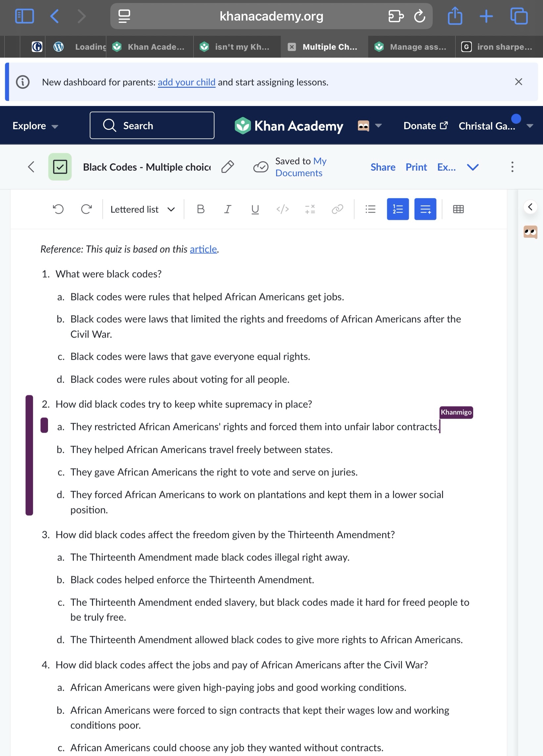Screen dimensions: 543x756
Task: Open the math formula icon
Action: click(x=310, y=209)
